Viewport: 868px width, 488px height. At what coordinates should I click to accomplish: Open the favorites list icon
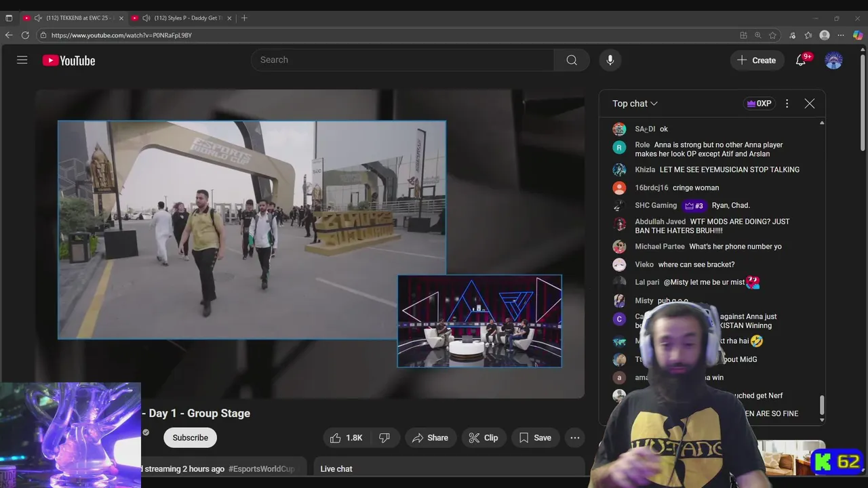808,35
